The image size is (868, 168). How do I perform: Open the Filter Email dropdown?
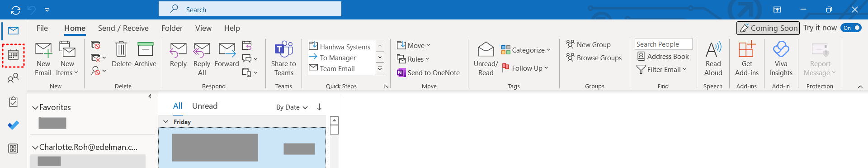(662, 69)
